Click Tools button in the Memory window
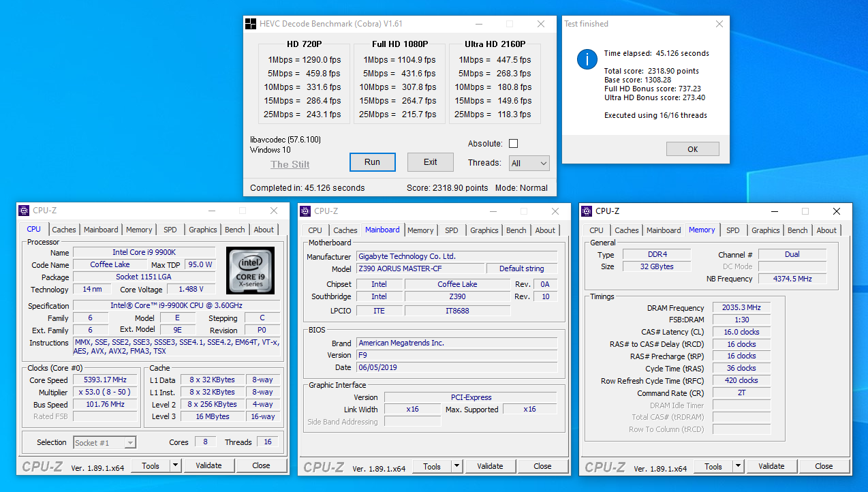This screenshot has height=492, width=868. (x=713, y=466)
